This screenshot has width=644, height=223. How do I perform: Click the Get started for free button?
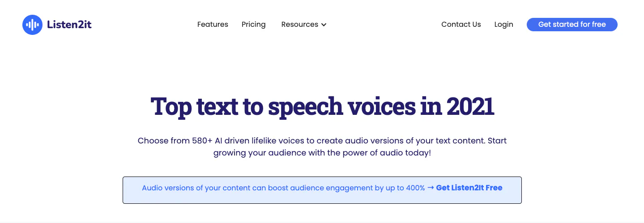point(572,25)
